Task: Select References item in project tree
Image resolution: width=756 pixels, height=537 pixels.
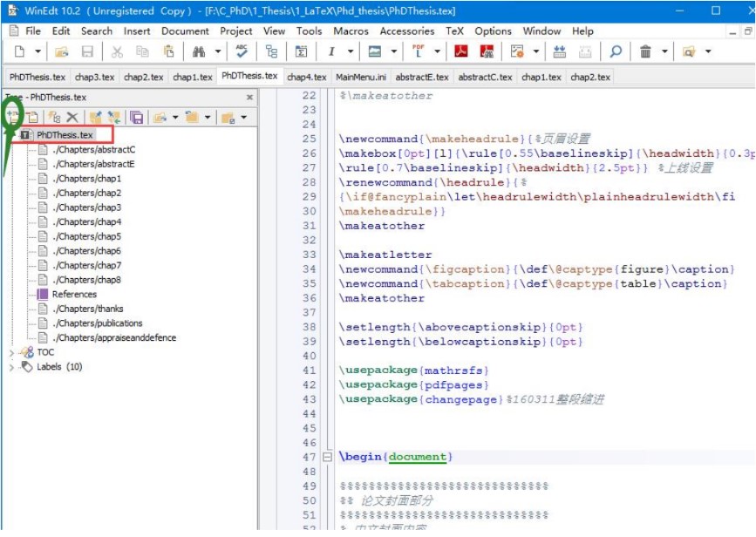Action: point(74,295)
